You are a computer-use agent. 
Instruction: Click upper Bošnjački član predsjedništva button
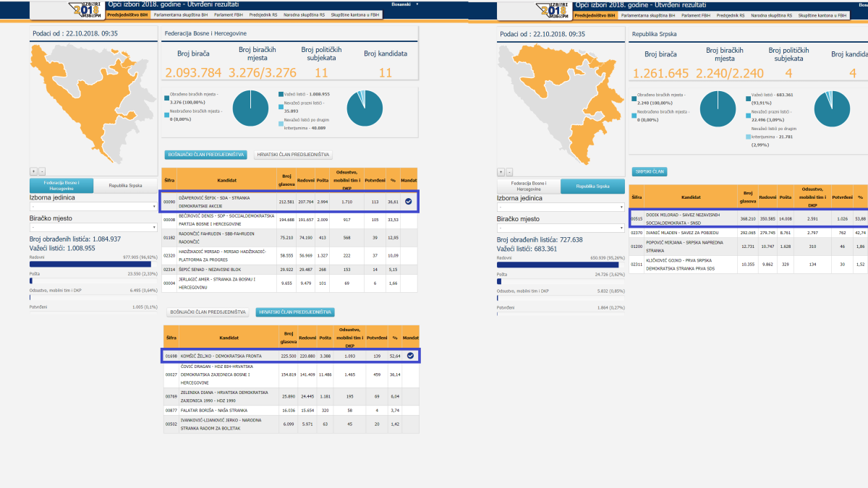point(206,155)
